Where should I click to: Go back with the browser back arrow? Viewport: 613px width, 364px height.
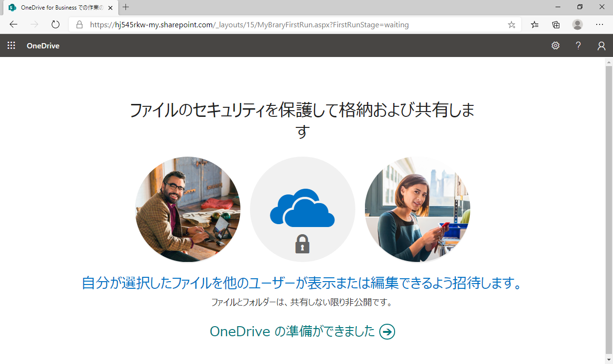[13, 24]
